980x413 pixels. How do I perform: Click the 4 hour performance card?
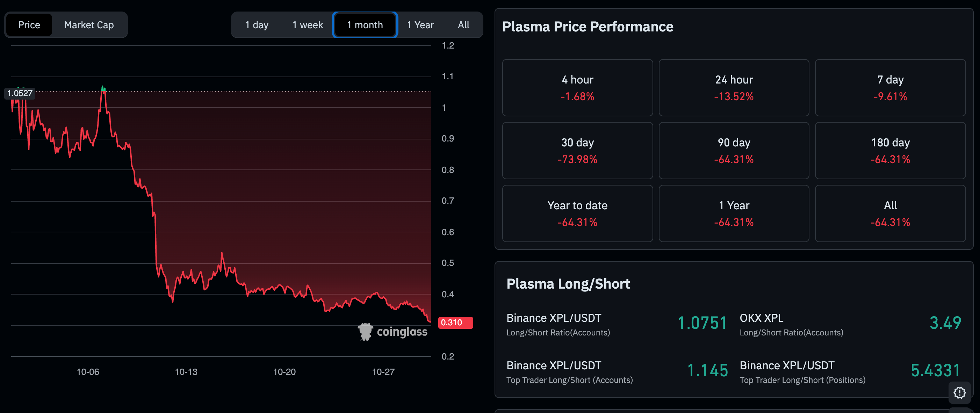click(577, 88)
